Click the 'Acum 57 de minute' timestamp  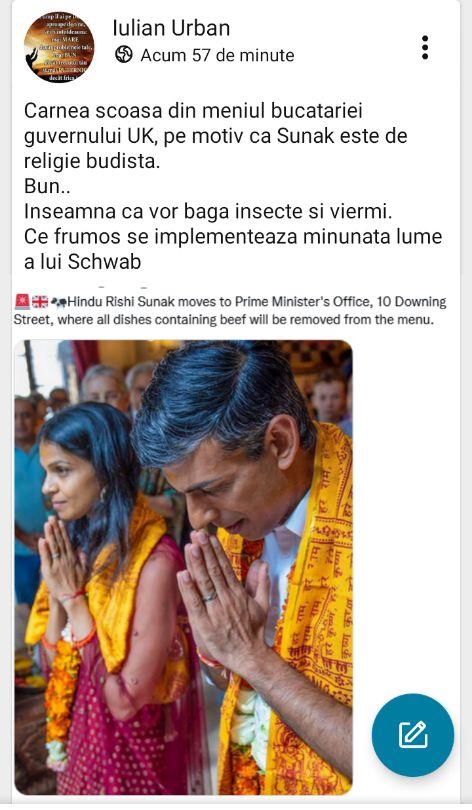[x=217, y=55]
